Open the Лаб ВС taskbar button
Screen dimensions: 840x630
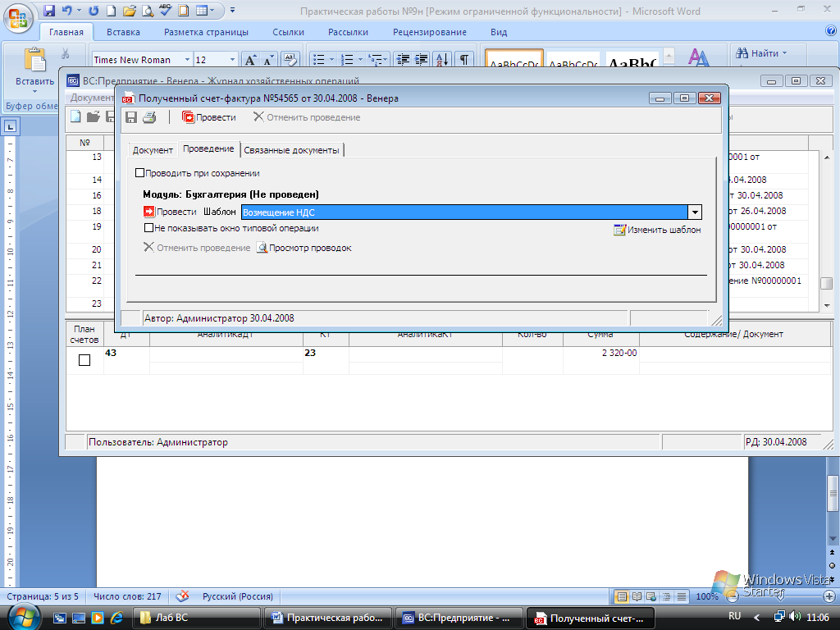click(196, 618)
